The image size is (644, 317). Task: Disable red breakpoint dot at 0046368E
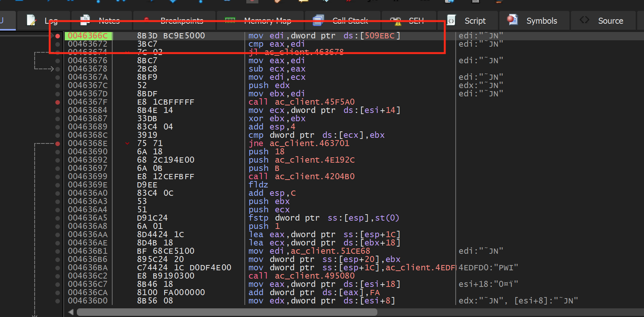point(58,143)
